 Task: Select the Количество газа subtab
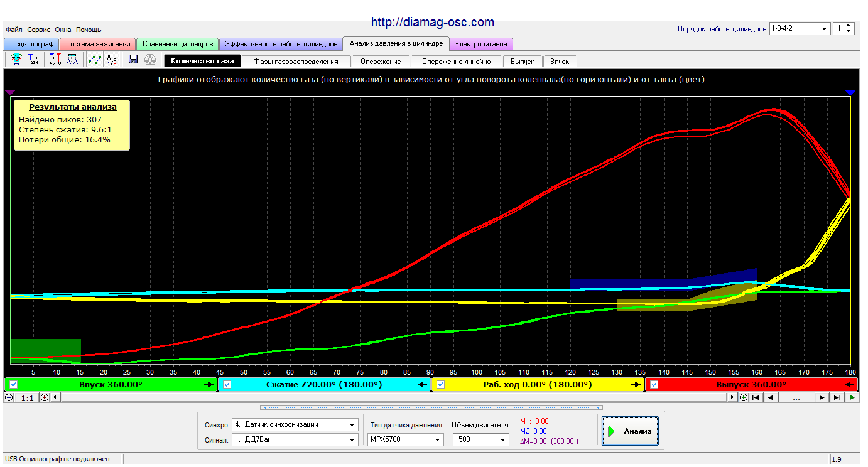(202, 61)
